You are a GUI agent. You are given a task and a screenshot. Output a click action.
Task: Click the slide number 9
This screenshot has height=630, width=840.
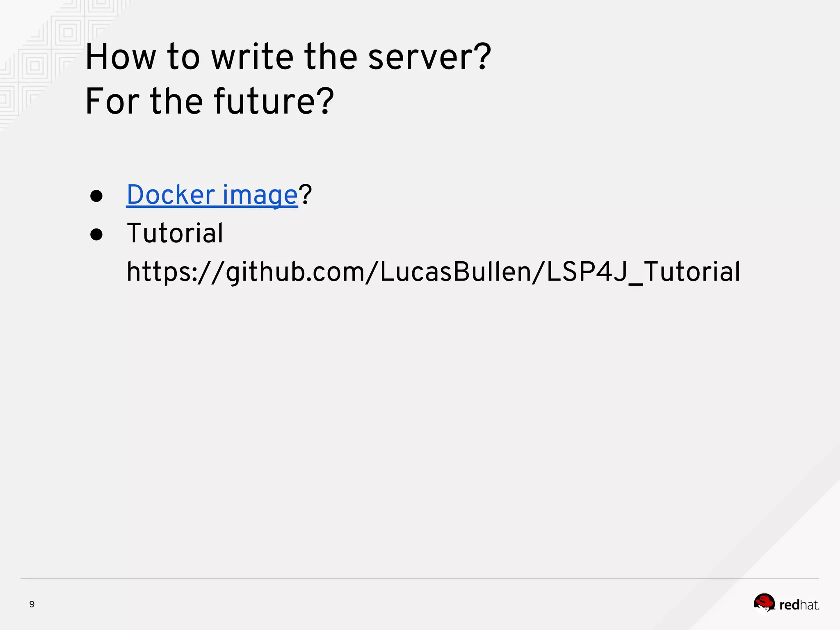pos(32,604)
